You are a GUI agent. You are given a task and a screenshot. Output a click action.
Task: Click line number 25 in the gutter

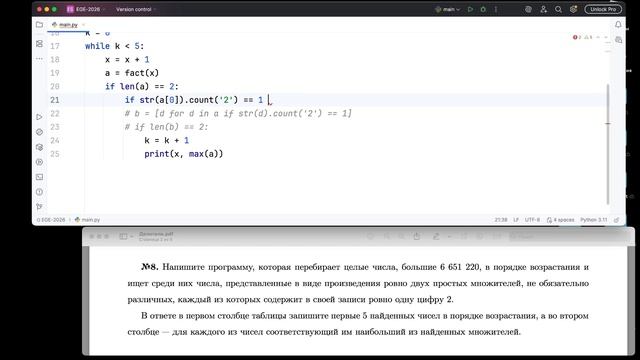(55, 154)
